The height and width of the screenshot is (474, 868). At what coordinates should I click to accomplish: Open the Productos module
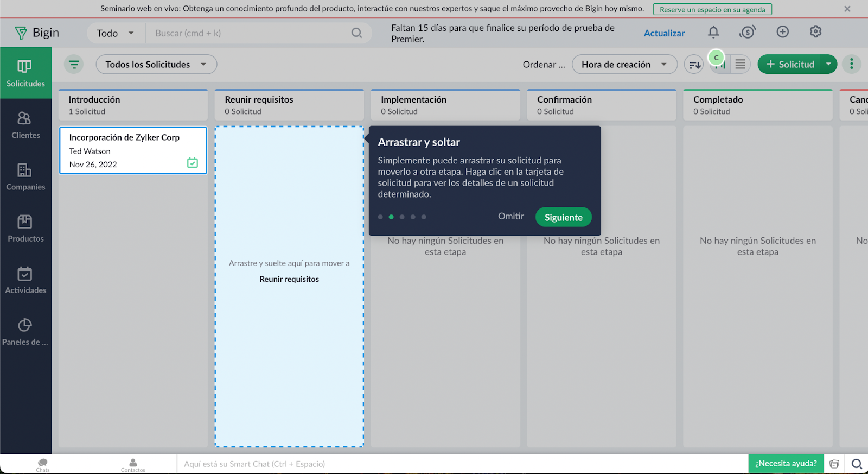coord(25,228)
